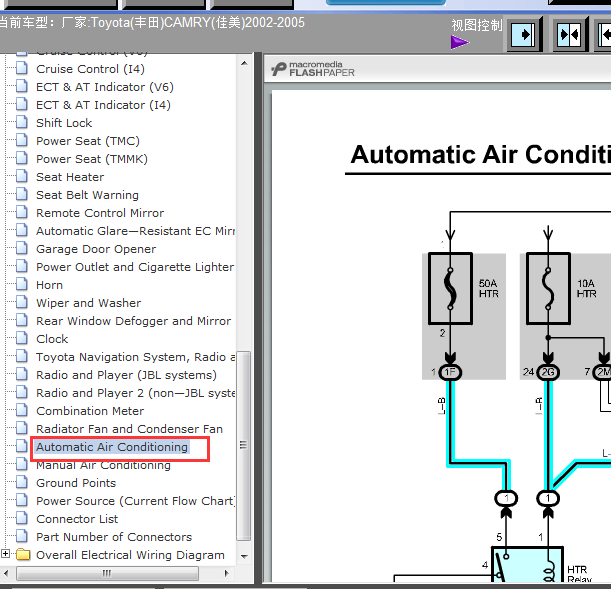Viewport: 611px width, 589px height.
Task: Click the horizontal scrollbar thumb
Action: coord(108,573)
